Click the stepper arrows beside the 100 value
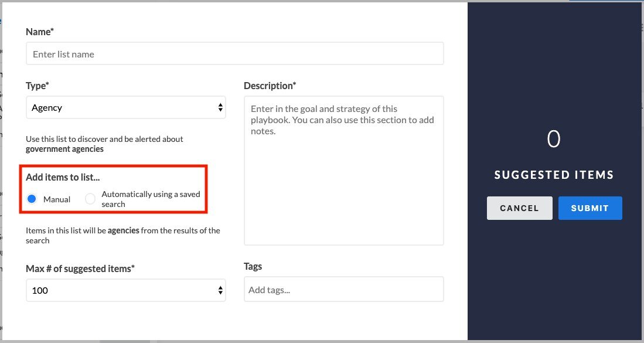 tap(221, 290)
